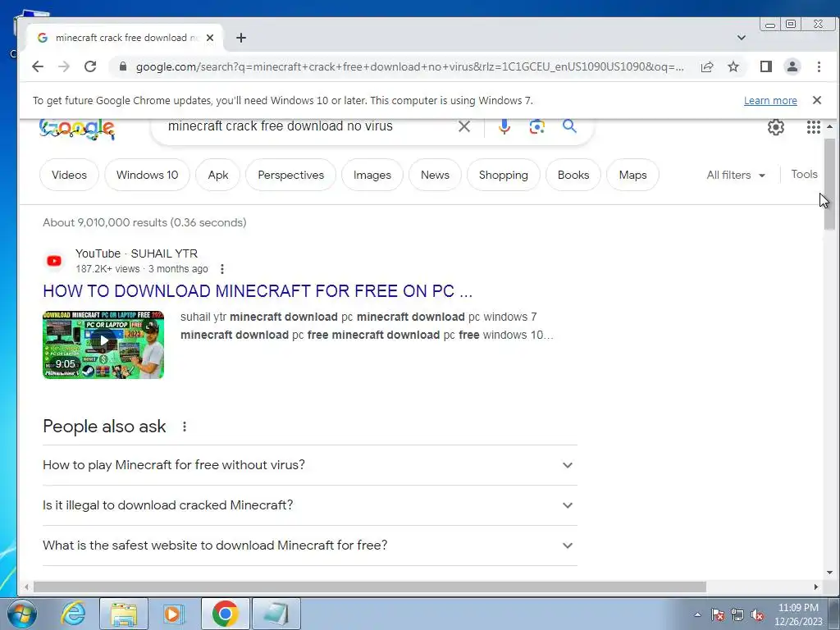Select the Videos filter
This screenshot has width=840, height=630.
[69, 175]
